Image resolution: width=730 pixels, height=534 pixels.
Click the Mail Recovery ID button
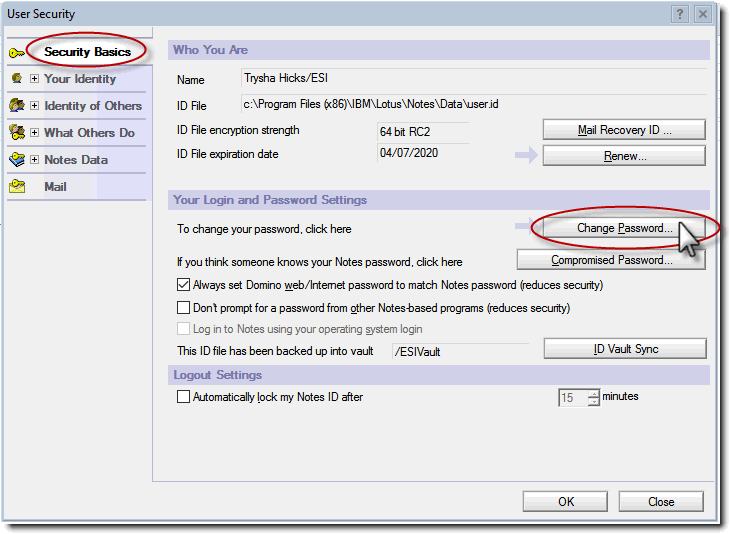pyautogui.click(x=624, y=130)
